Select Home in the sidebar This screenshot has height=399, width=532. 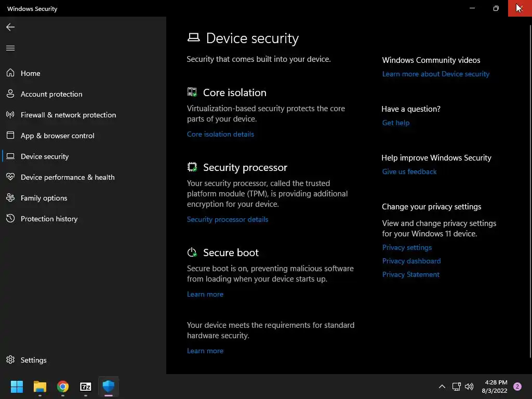[31, 73]
